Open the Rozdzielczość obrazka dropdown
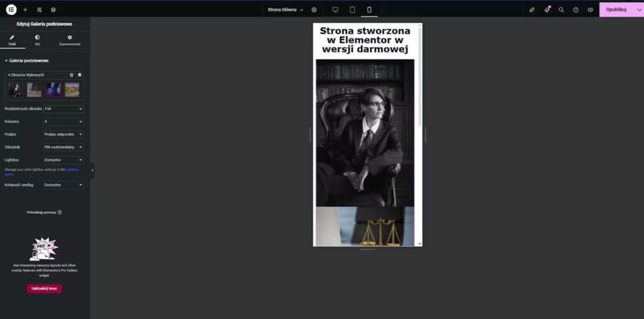Viewport: 644px width, 319px height. pyautogui.click(x=64, y=109)
